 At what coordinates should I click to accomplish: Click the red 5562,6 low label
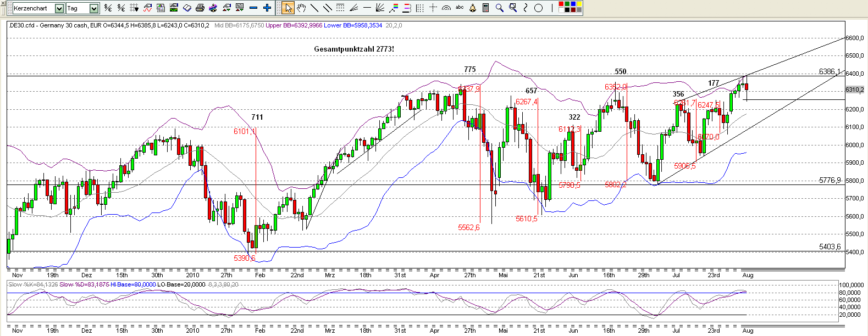(469, 227)
